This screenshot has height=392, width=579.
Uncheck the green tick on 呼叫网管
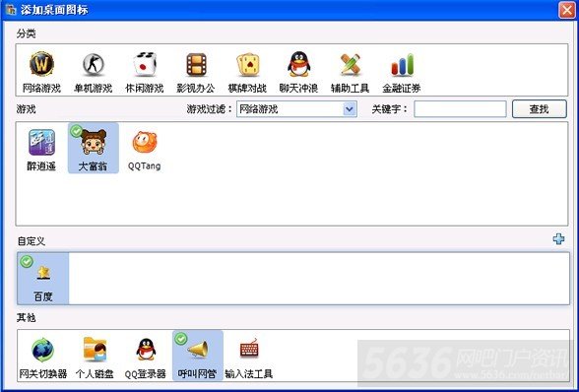pos(181,339)
